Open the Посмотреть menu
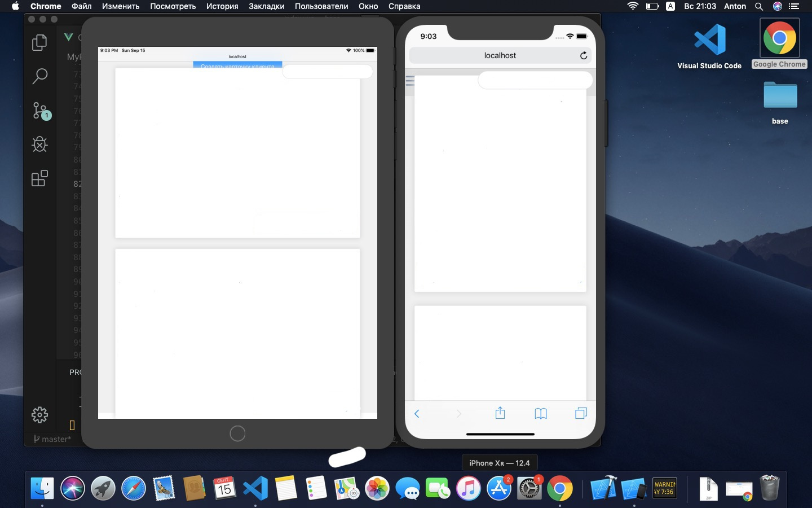 (173, 6)
